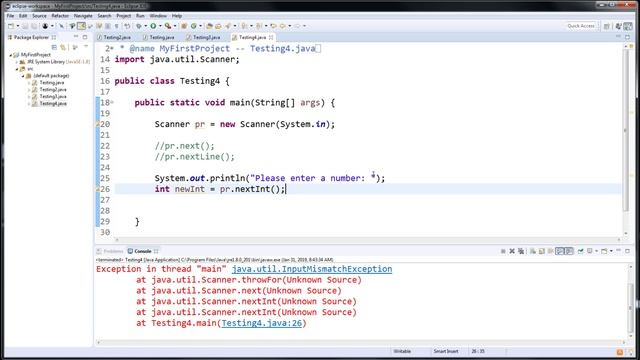Click the Open Perspective icon
The height and width of the screenshot is (360, 640).
[x=607, y=26]
